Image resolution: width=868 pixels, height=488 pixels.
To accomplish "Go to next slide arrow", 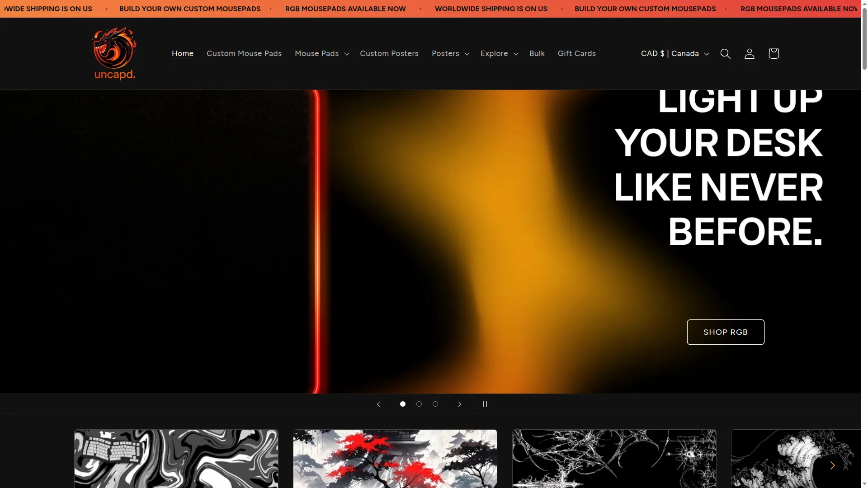I will [x=459, y=404].
